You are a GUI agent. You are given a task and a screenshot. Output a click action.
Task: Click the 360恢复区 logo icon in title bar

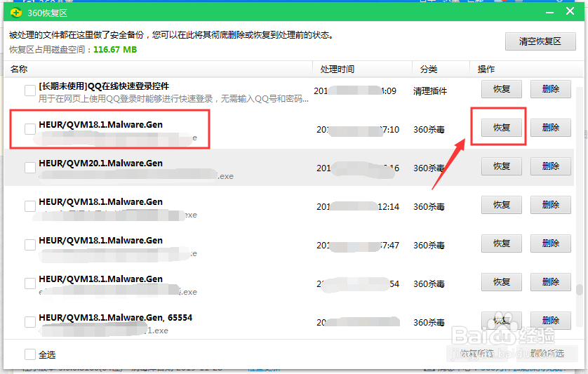16,13
